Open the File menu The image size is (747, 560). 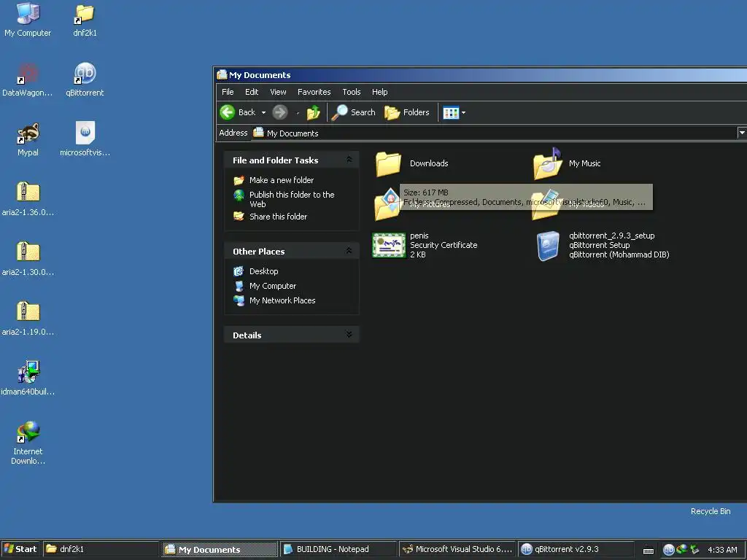coord(228,92)
